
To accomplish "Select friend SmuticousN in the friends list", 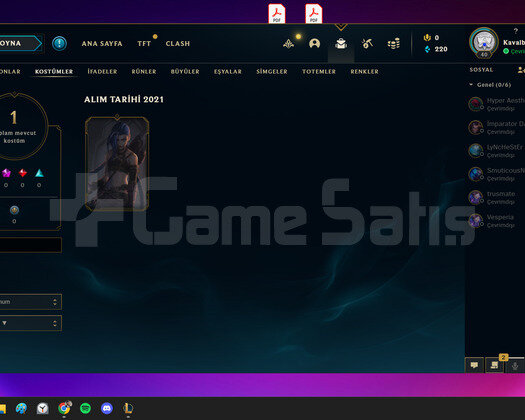I will click(x=497, y=174).
